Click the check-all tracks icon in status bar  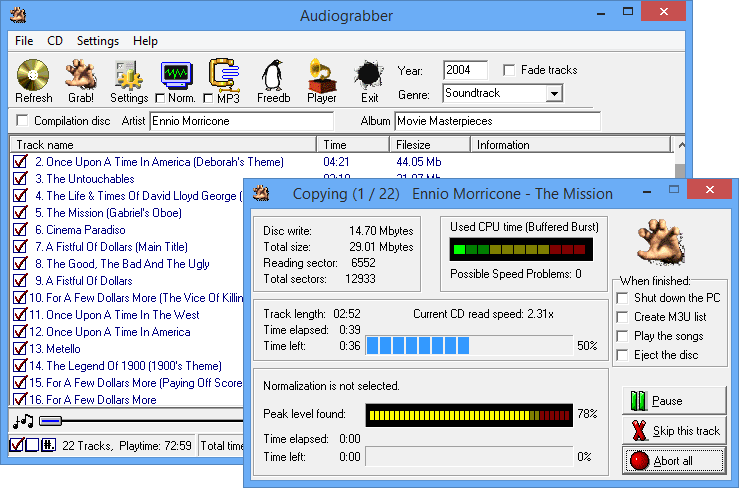(16, 445)
